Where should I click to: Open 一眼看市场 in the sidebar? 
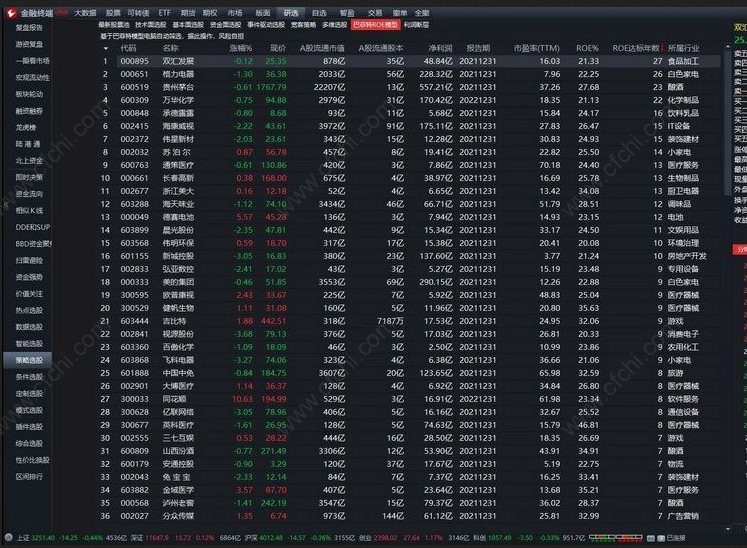coord(32,61)
